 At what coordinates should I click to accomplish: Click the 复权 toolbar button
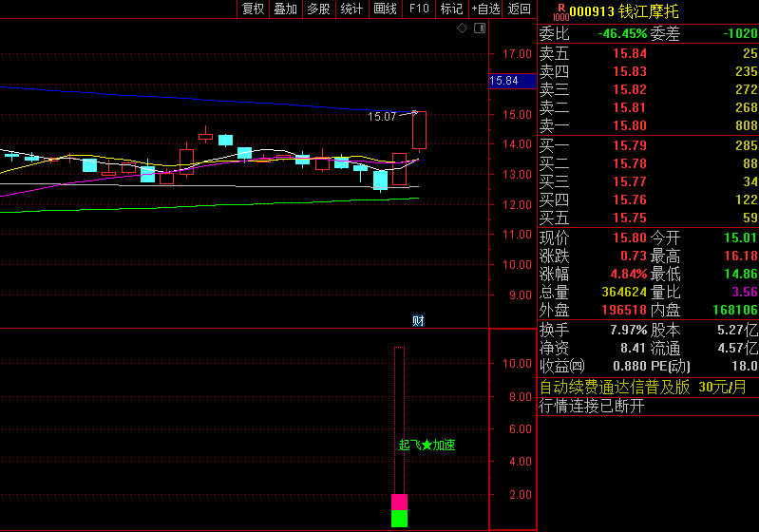pyautogui.click(x=254, y=9)
